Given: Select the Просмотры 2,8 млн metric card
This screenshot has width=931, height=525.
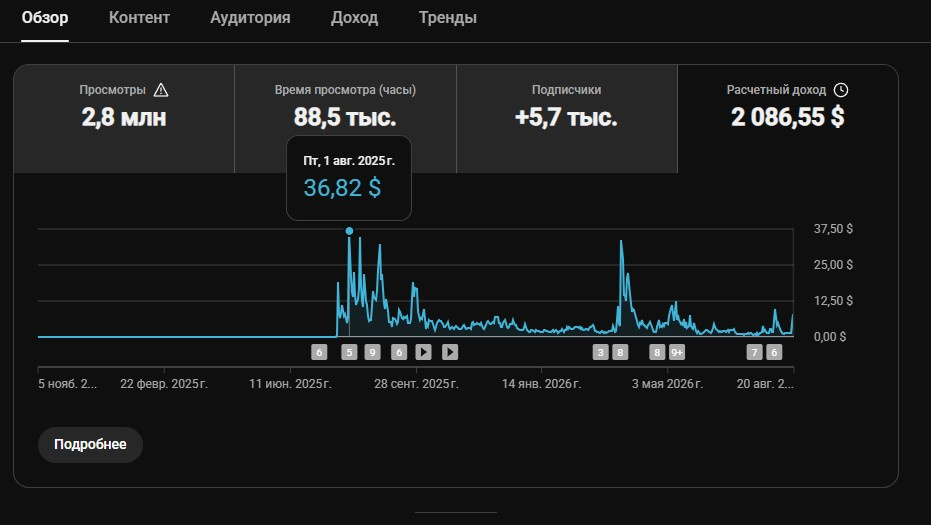Looking at the screenshot, I should [x=124, y=119].
